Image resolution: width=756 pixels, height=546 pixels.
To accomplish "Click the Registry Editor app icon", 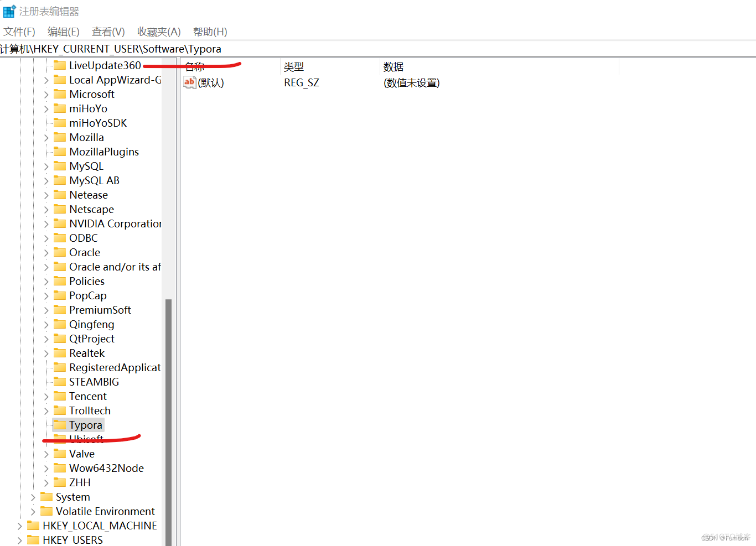I will coord(9,11).
